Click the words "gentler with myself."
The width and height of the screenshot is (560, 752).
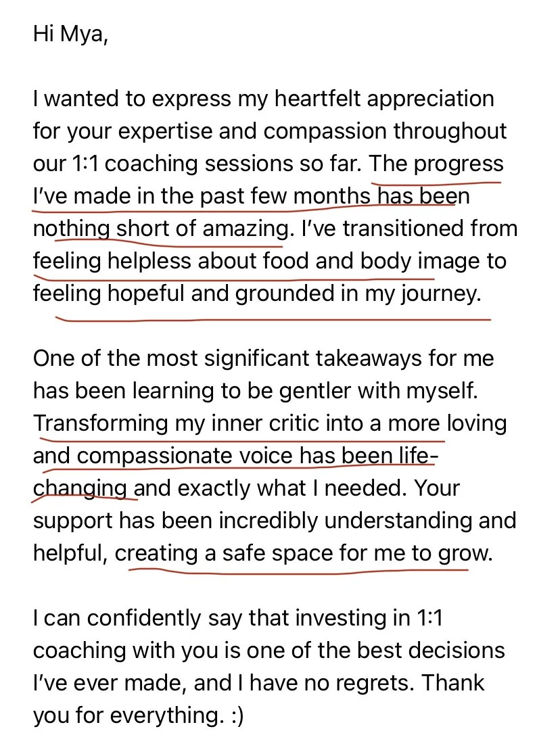(379, 392)
